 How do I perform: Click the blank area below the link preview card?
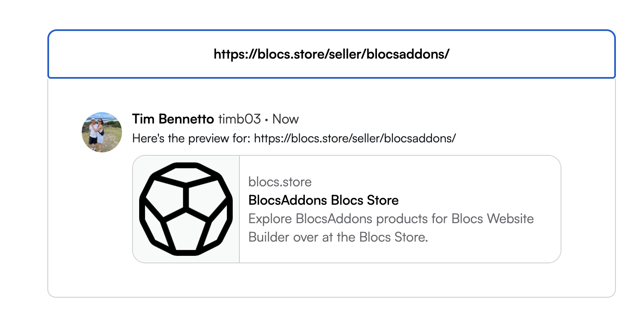tap(331, 281)
